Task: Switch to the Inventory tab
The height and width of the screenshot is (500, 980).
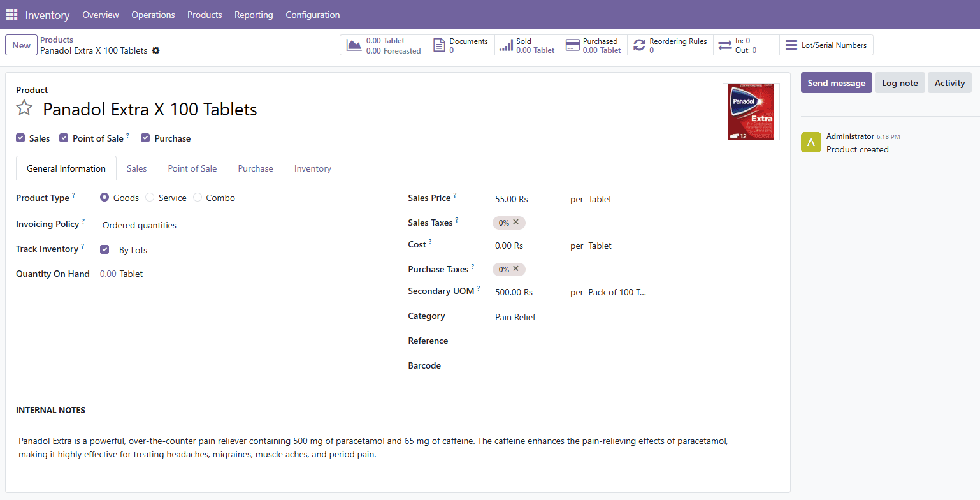Action: click(x=313, y=168)
